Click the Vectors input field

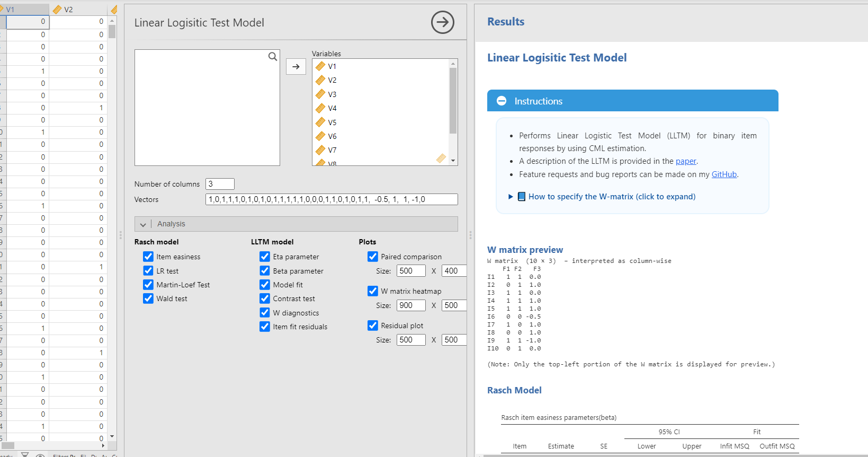click(x=332, y=199)
